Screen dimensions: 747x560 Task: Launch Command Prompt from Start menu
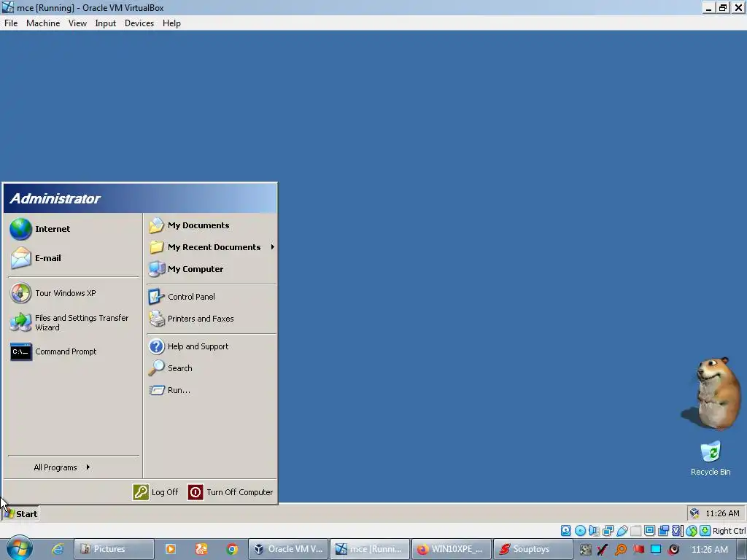pos(53,351)
